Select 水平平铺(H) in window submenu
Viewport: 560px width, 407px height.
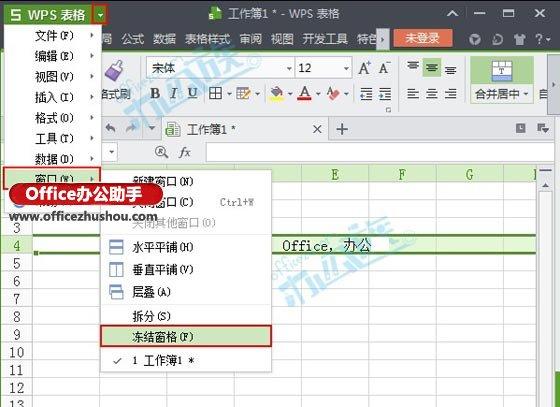[x=186, y=247]
